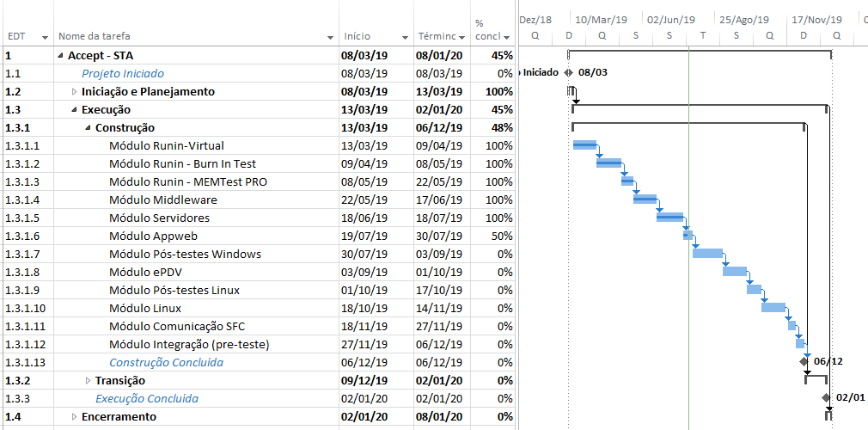This screenshot has width=868, height=430.
Task: Select the Módulo Linux Gantt bar
Action: click(x=773, y=308)
